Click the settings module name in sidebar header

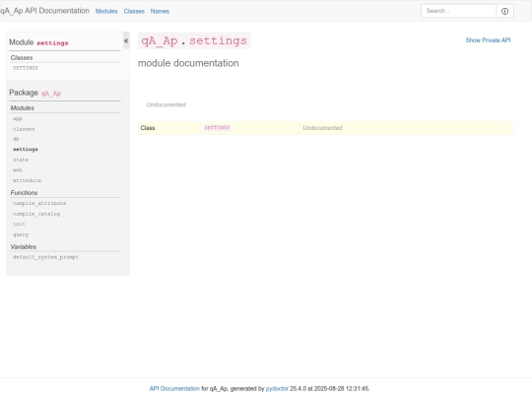click(52, 43)
